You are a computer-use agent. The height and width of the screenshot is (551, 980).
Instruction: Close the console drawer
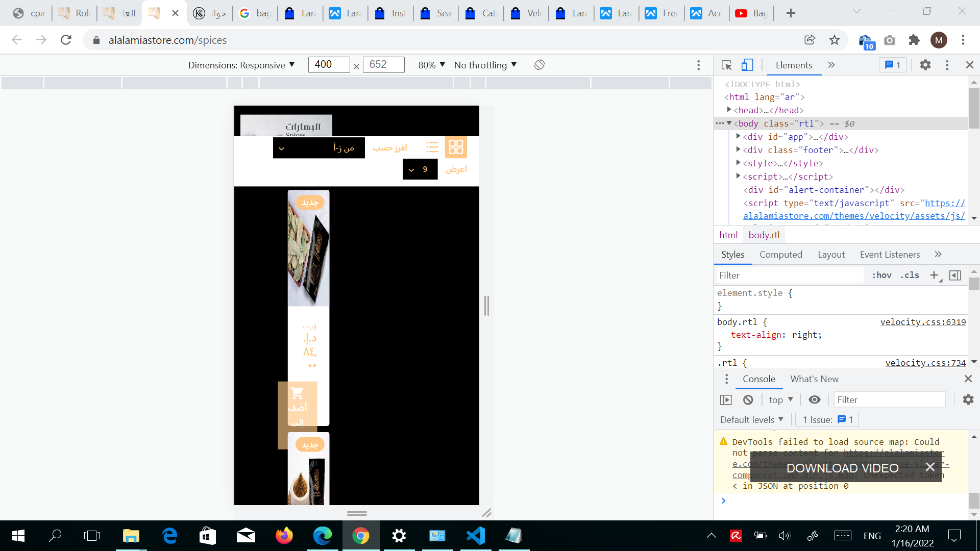tap(968, 379)
